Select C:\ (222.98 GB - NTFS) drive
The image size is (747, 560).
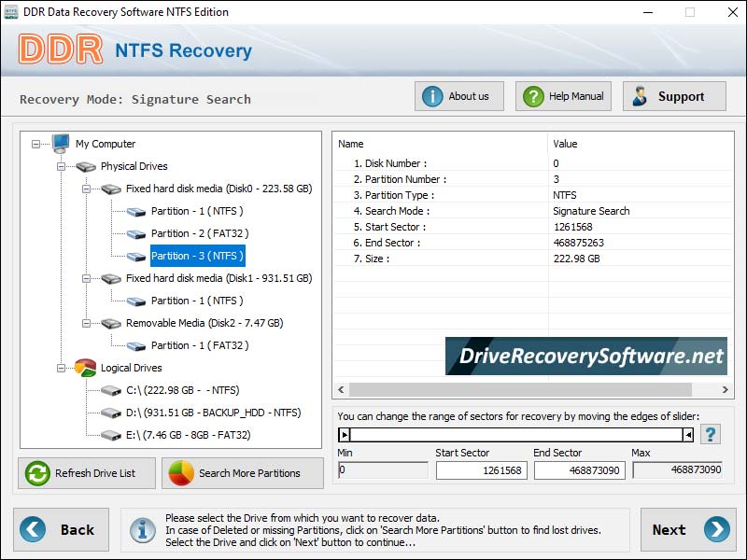point(183,390)
